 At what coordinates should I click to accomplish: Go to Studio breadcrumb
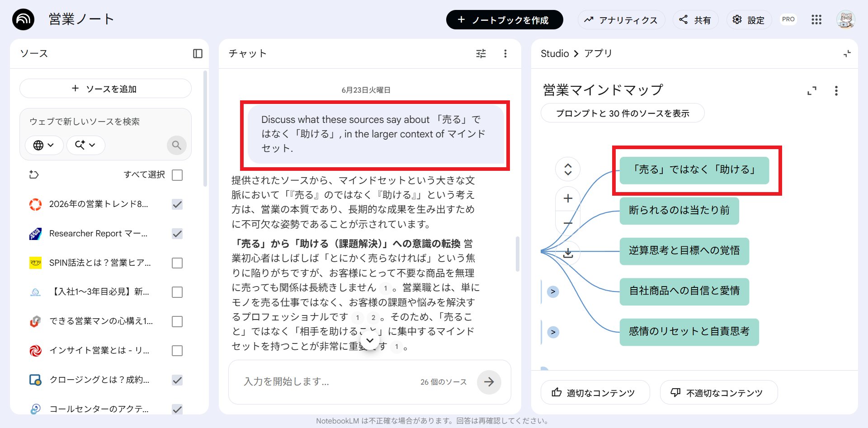[555, 53]
